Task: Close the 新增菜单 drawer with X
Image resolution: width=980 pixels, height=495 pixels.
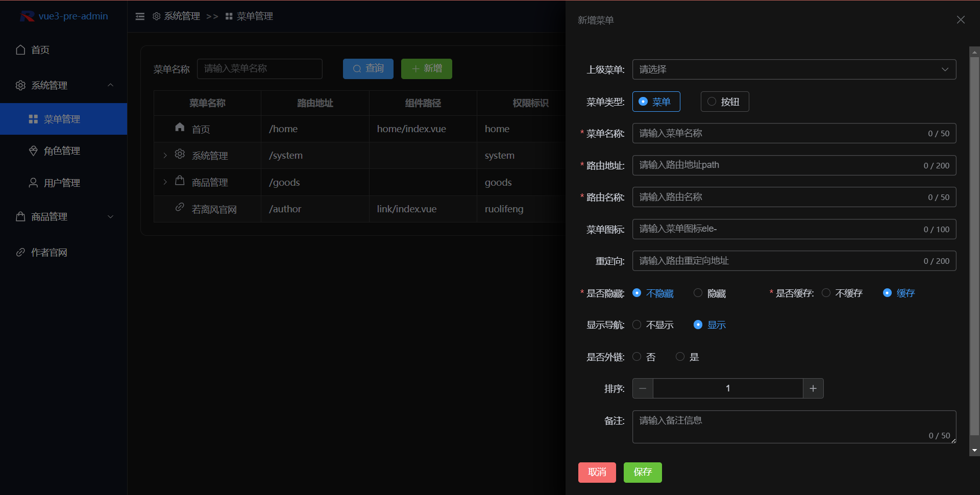Action: coord(961,19)
